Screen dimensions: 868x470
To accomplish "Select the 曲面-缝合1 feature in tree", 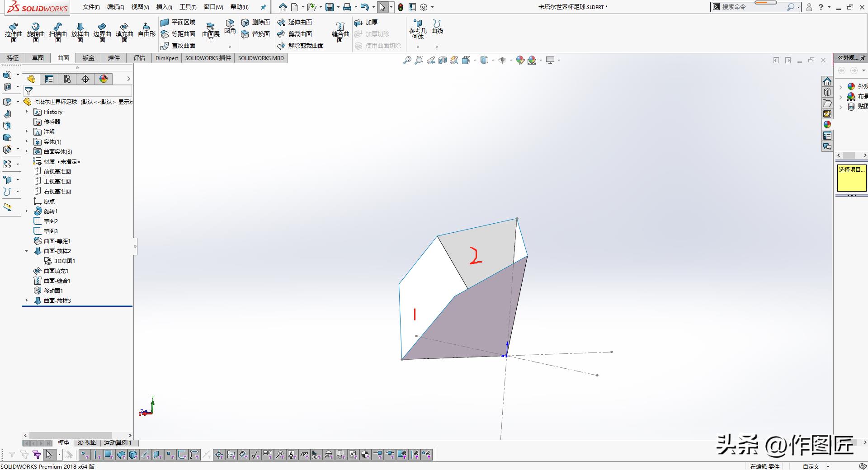I will coord(57,281).
